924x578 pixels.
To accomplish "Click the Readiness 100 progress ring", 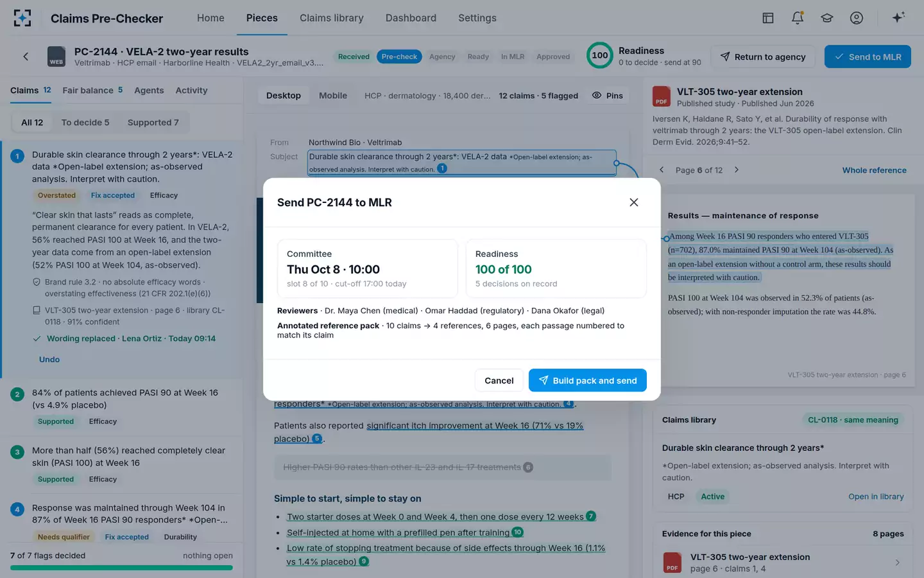I will [600, 55].
